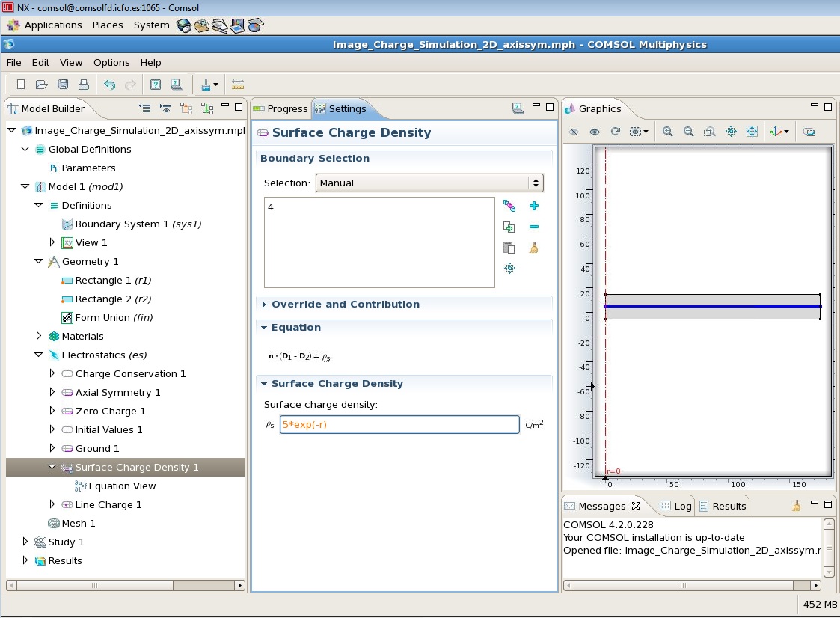Select Ground 1 in the model tree

click(96, 448)
